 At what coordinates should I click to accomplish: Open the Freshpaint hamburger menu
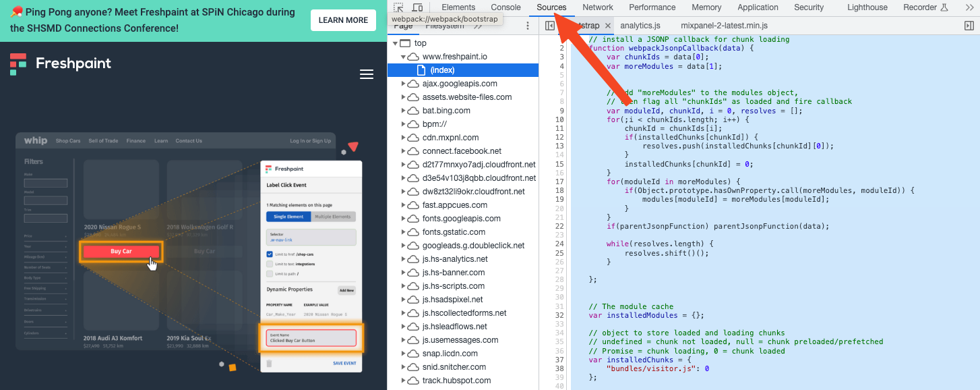(x=367, y=75)
